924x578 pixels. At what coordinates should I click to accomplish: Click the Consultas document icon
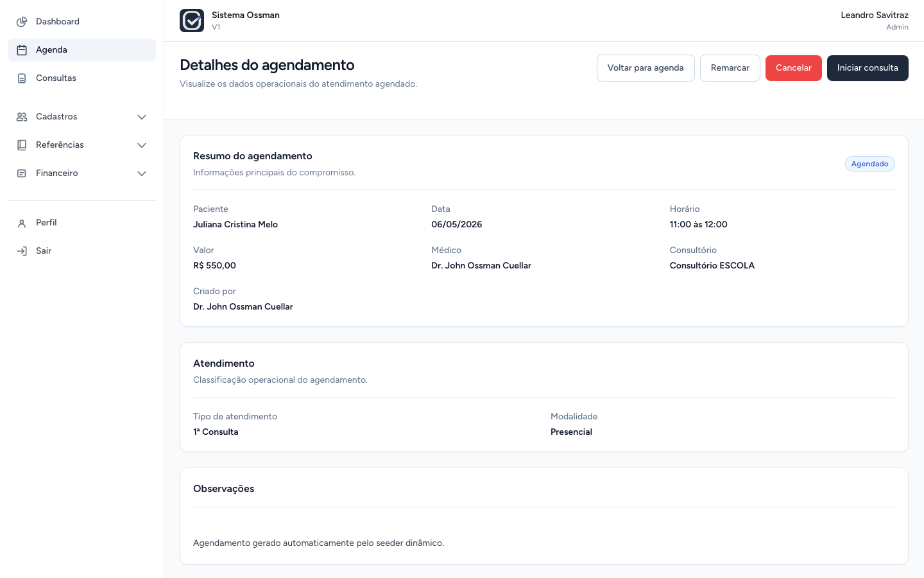click(22, 78)
